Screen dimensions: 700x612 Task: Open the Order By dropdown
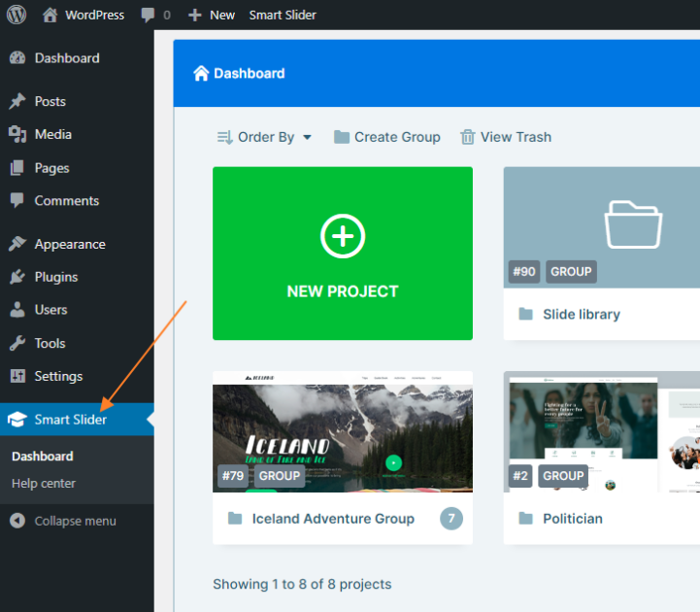point(264,137)
